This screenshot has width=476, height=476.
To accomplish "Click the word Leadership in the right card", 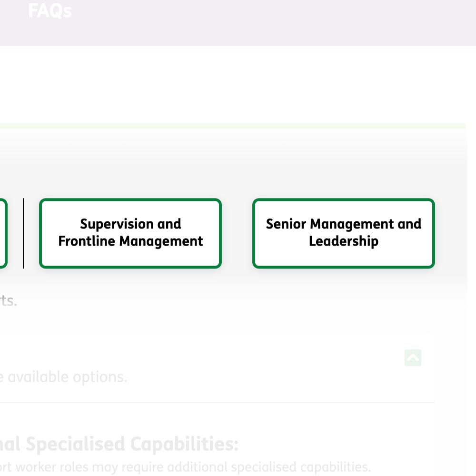I will (344, 241).
